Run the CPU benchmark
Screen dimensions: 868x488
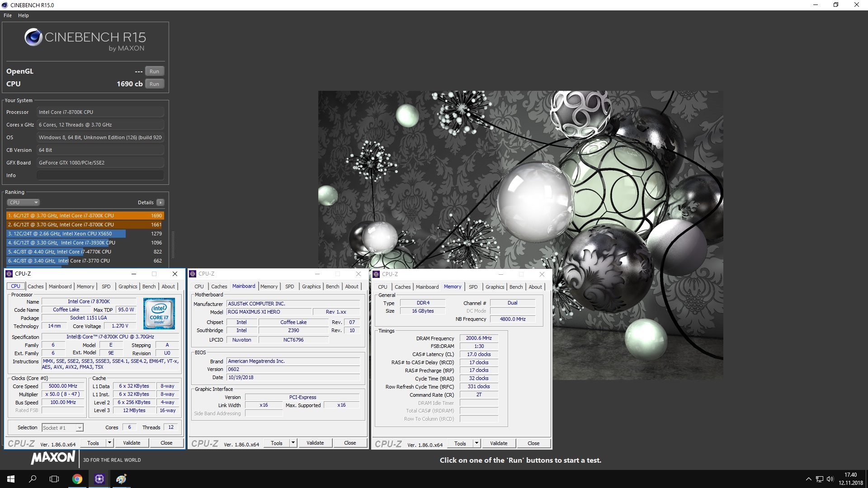pyautogui.click(x=155, y=84)
